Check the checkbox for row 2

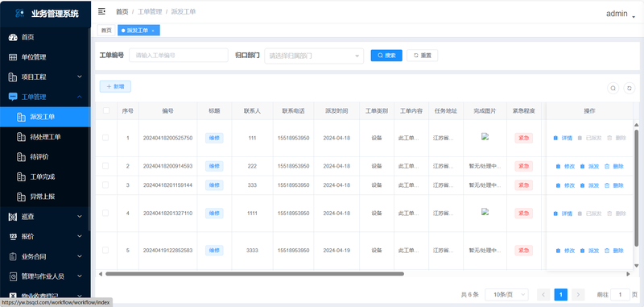point(105,166)
